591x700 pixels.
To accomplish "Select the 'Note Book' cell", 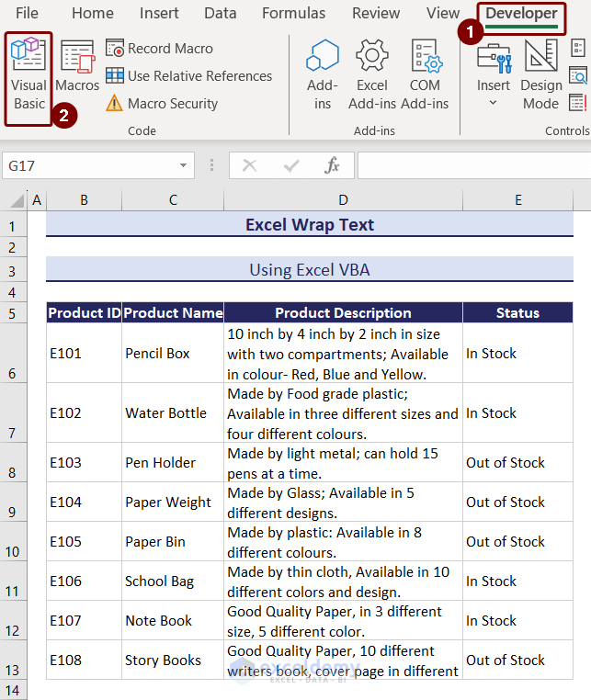I will coord(173,620).
